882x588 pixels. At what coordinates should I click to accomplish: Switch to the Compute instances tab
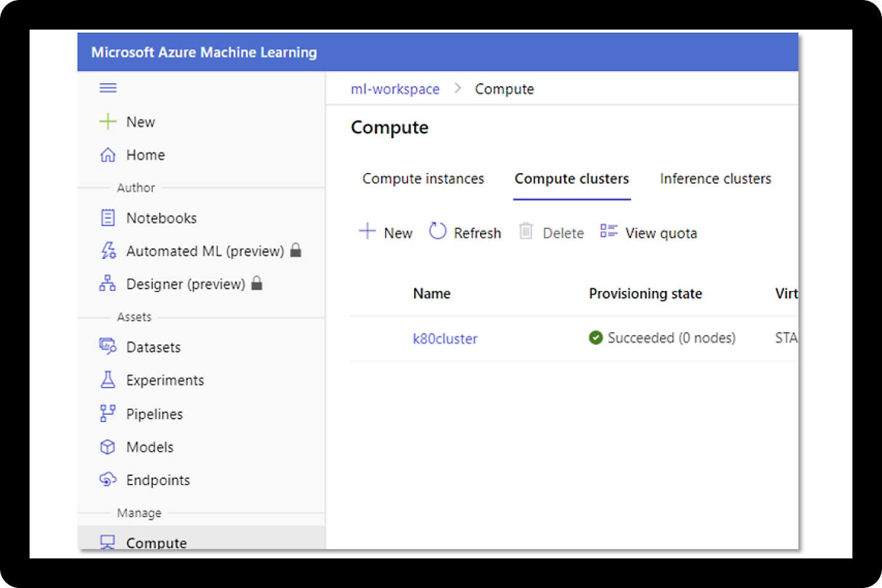point(422,179)
